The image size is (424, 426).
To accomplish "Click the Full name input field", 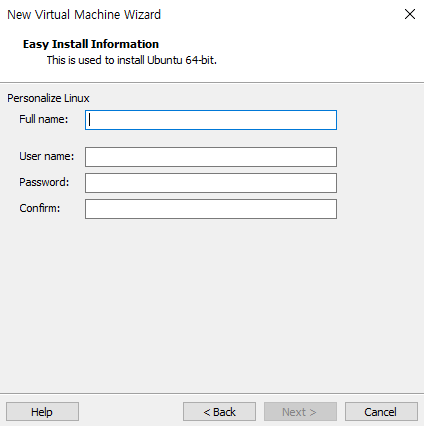I will point(211,120).
